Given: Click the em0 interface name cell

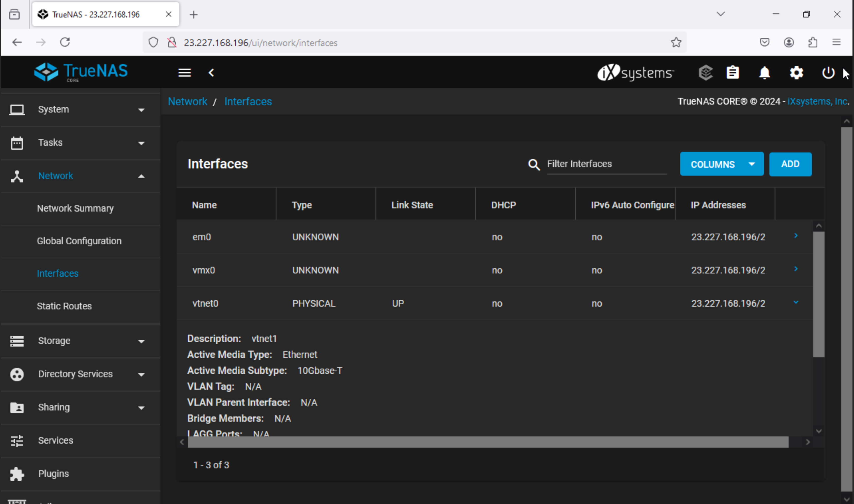Looking at the screenshot, I should point(202,237).
